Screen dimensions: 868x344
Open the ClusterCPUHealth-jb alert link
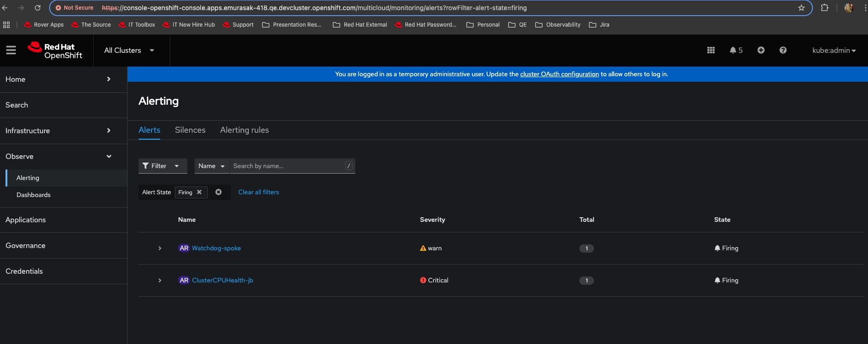223,280
